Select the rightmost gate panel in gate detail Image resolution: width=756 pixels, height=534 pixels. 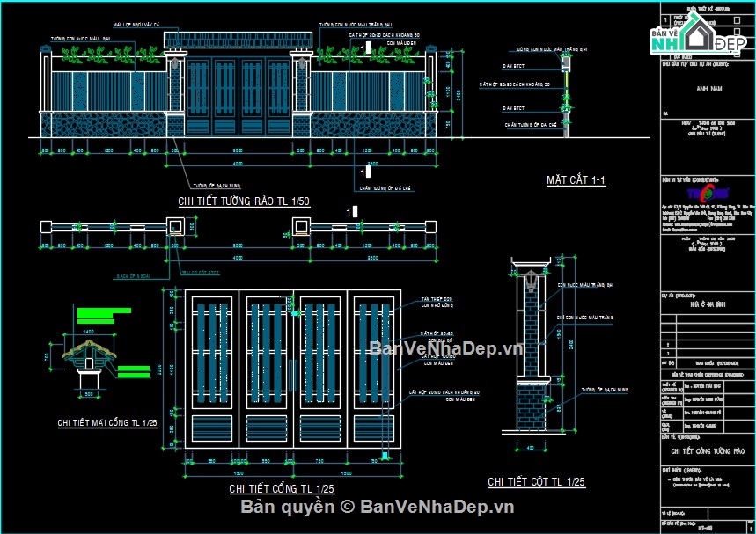372,375
